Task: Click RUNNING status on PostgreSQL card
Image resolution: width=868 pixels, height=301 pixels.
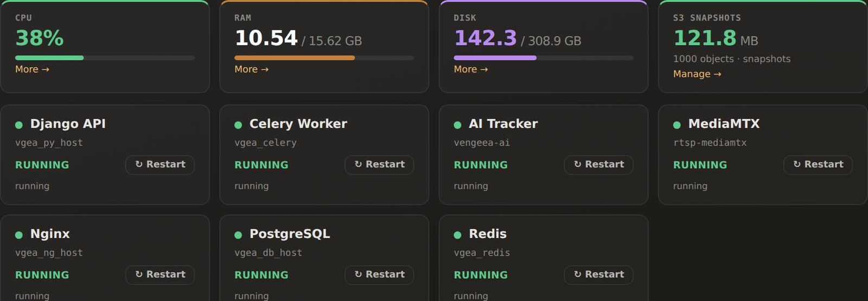Action: pos(261,275)
